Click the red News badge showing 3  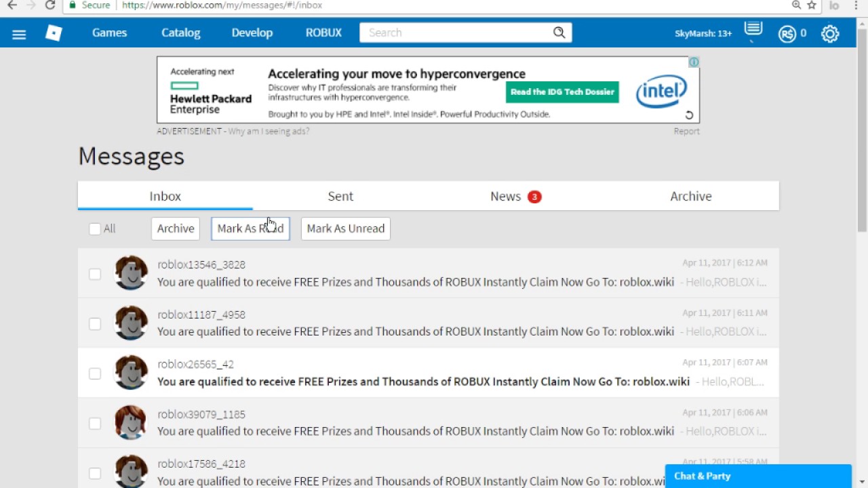click(x=534, y=197)
